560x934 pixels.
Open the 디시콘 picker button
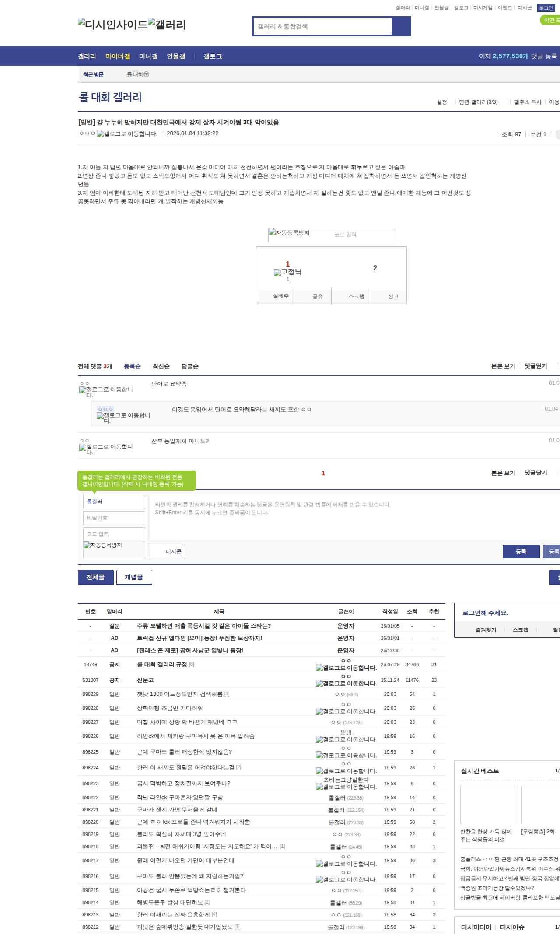(168, 551)
